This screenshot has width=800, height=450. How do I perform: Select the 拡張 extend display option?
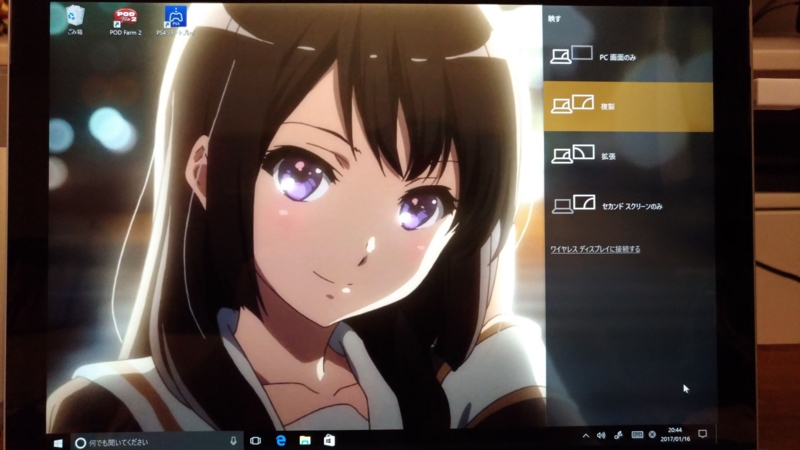[x=628, y=156]
